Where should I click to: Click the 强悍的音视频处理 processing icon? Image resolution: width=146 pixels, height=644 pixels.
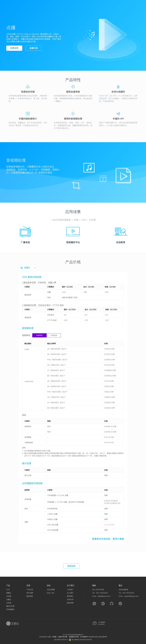tap(73, 114)
